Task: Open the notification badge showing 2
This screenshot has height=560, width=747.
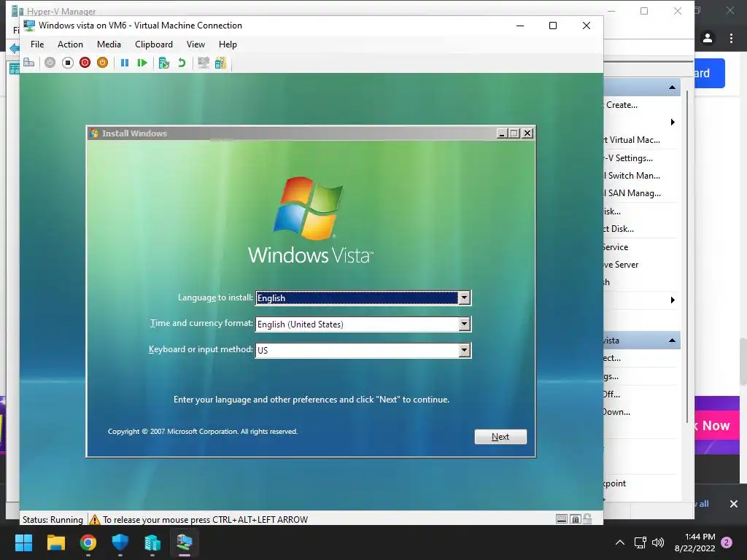Action: 727,542
